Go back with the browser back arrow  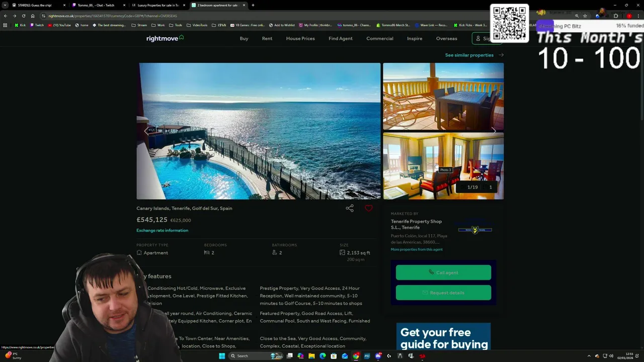(x=6, y=16)
